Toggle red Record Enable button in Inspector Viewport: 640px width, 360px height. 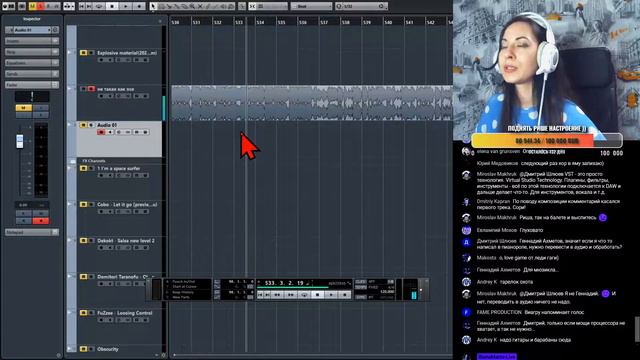coord(40,221)
